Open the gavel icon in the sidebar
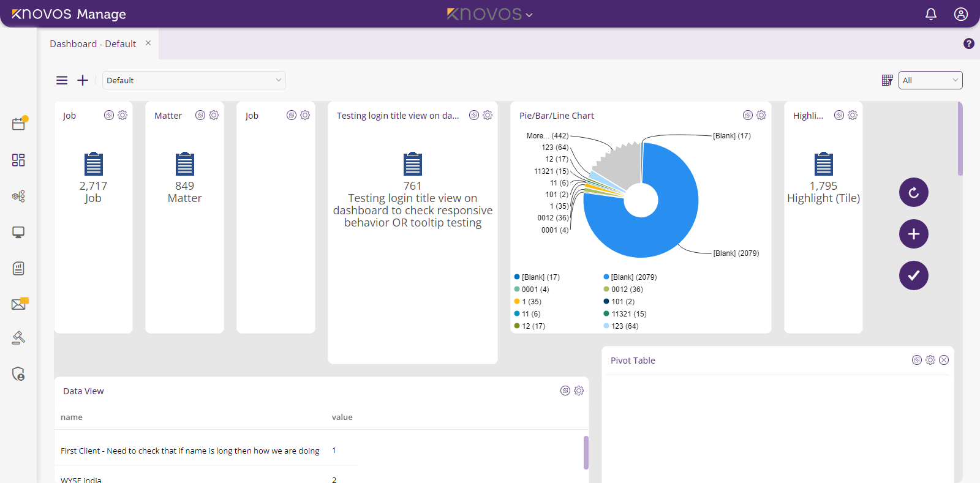Image resolution: width=980 pixels, height=483 pixels. 18,337
